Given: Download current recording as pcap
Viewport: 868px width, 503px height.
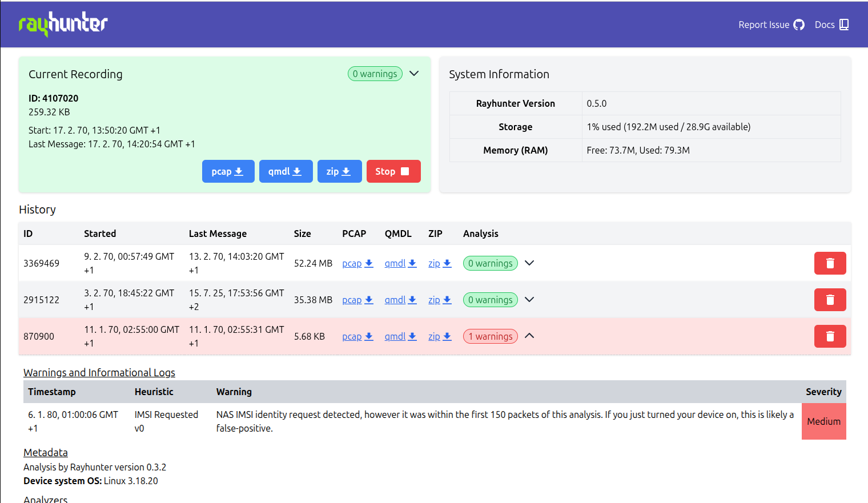Looking at the screenshot, I should [x=228, y=171].
